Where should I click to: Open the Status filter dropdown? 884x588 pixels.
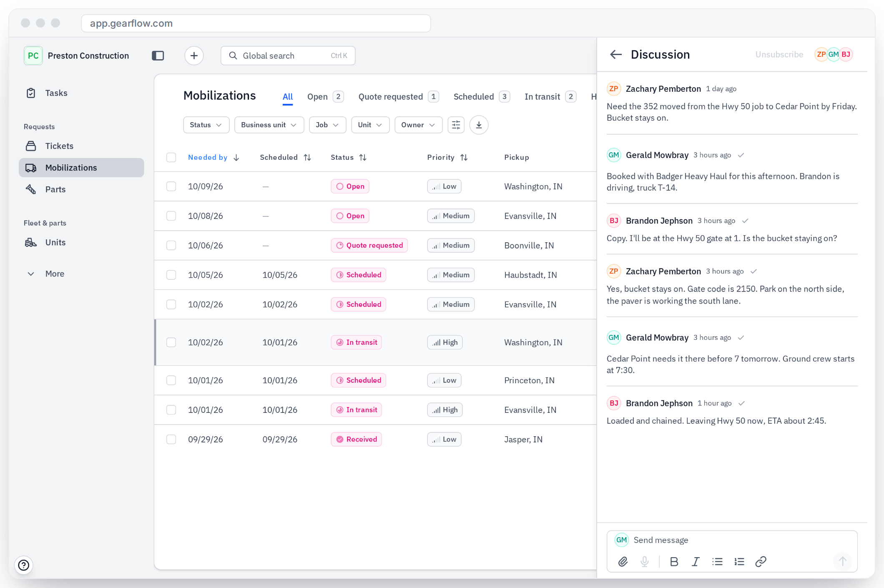click(x=206, y=125)
